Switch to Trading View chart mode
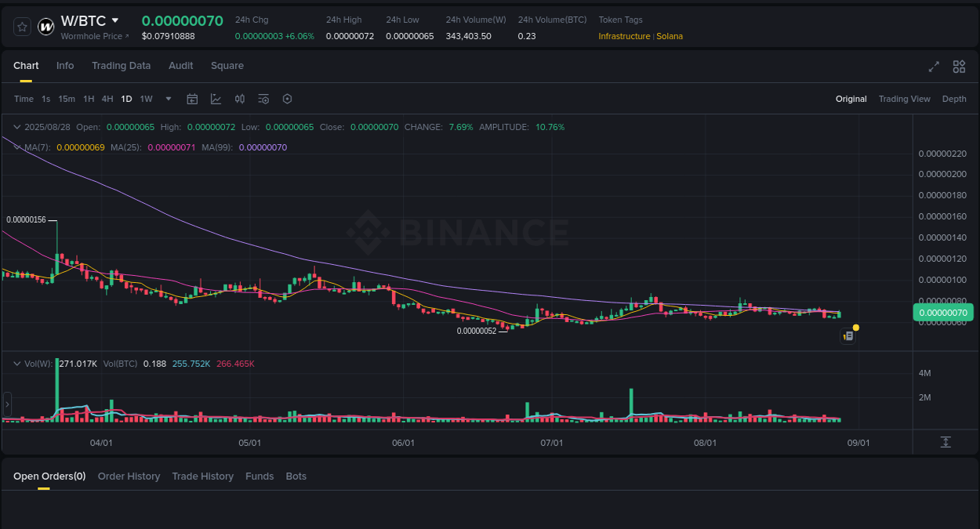Screen dimensions: 980x529 point(904,99)
